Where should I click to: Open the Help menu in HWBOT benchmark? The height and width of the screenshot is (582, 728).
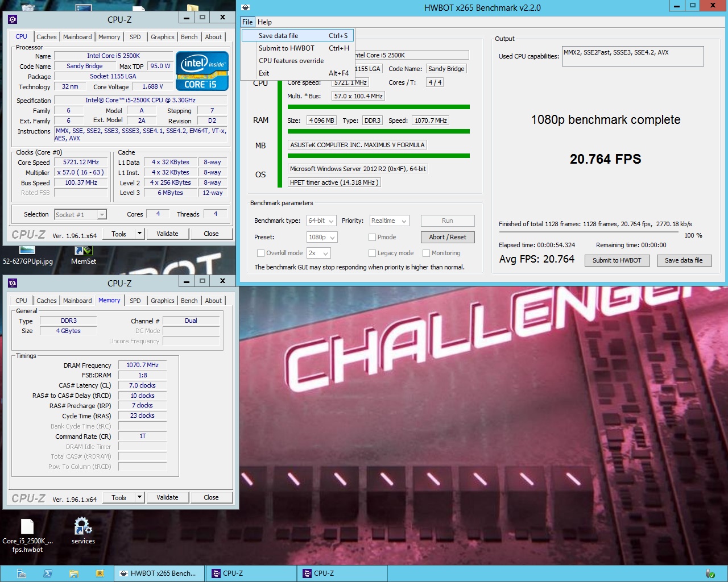(264, 22)
